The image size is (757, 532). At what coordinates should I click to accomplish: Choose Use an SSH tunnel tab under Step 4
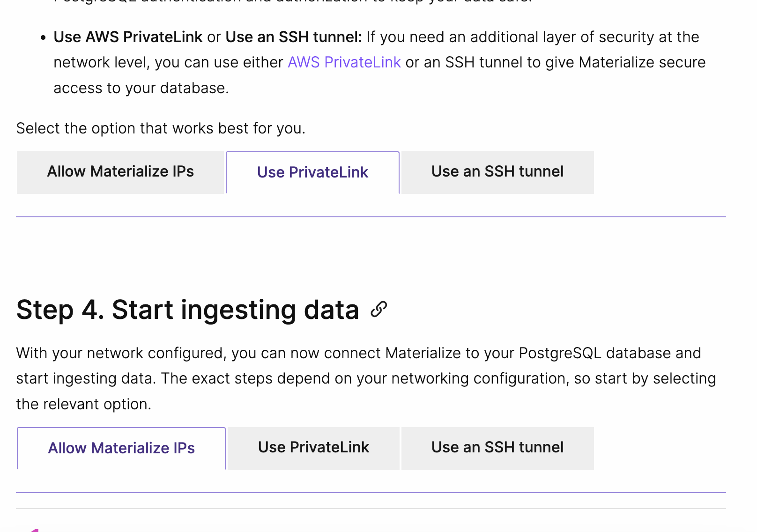[497, 448]
